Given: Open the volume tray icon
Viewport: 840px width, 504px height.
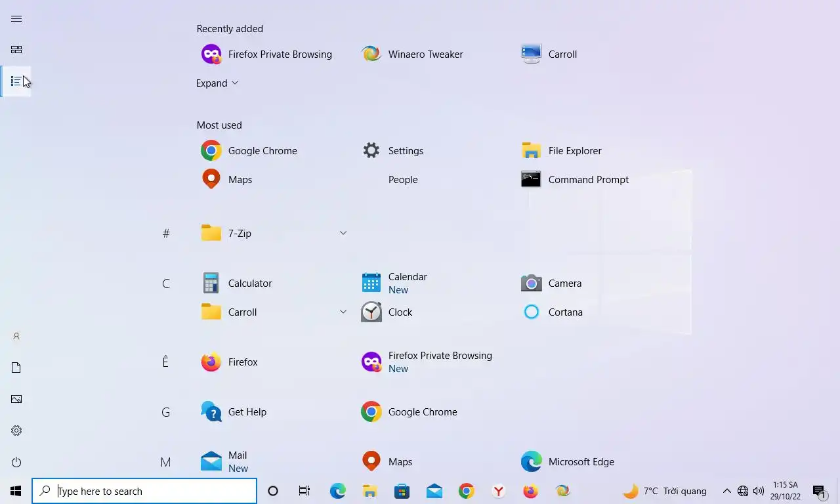Looking at the screenshot, I should click(x=759, y=491).
